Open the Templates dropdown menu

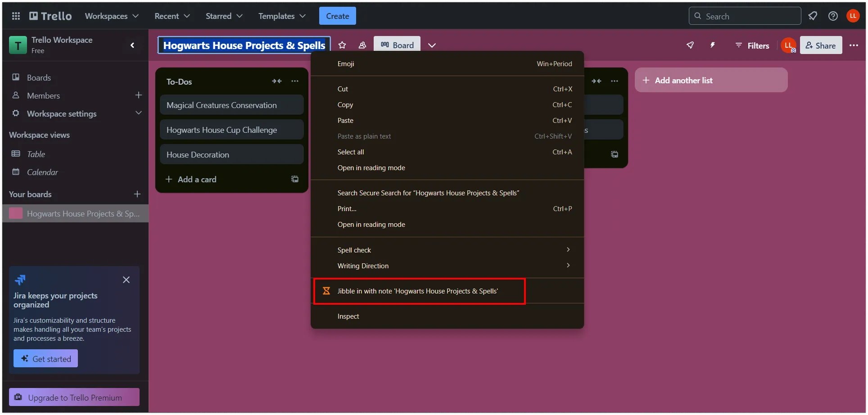click(x=282, y=16)
